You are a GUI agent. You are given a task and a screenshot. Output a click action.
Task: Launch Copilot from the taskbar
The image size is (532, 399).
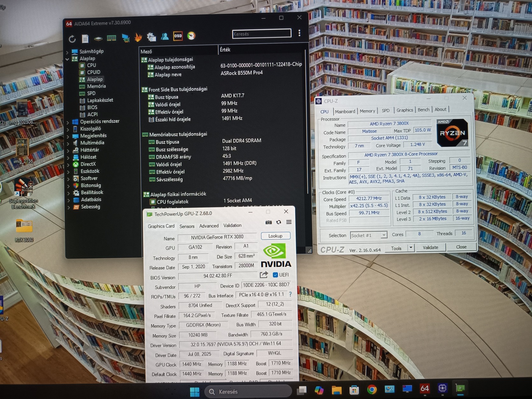pos(319,390)
